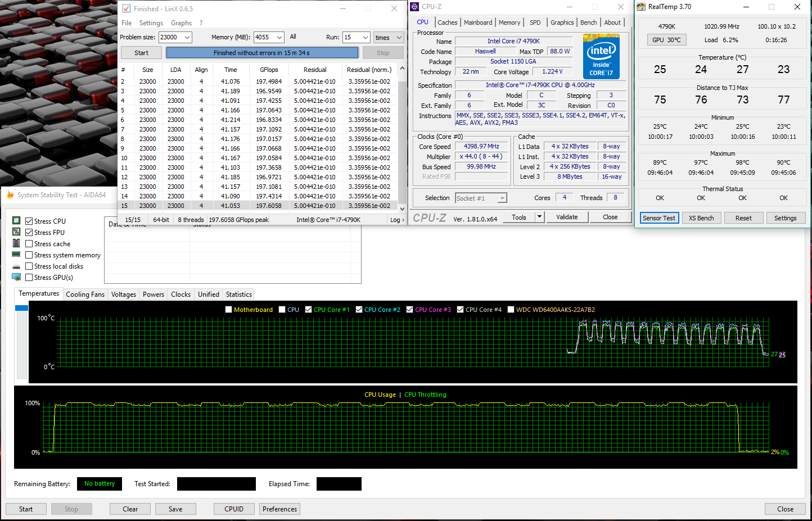The image size is (812, 521).
Task: Clear the AIDA64 stability test graphs
Action: (130, 509)
